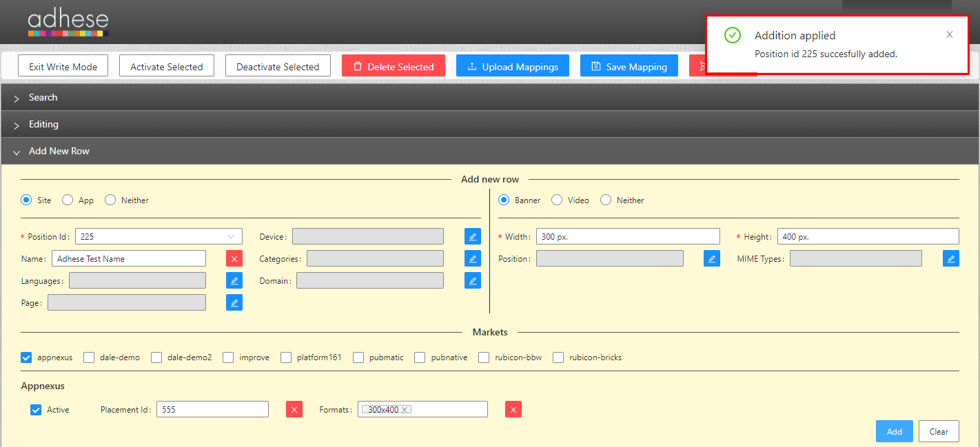Collapse the Add New Row section
980x447 pixels.
(59, 152)
